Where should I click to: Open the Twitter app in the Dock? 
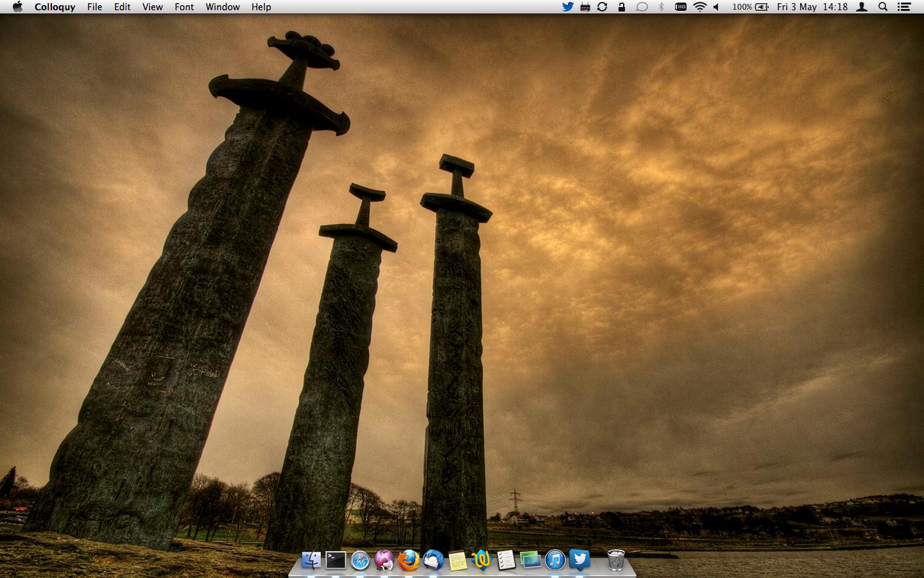[x=579, y=560]
